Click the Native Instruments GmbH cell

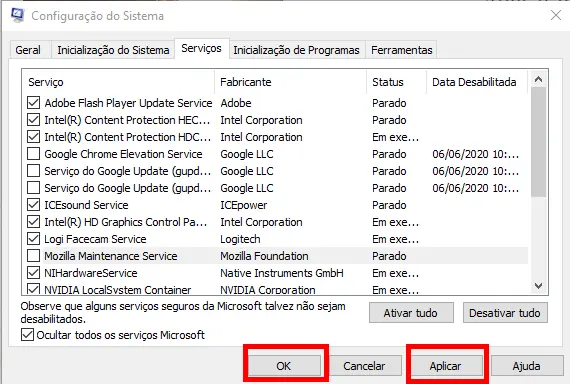pyautogui.click(x=282, y=273)
